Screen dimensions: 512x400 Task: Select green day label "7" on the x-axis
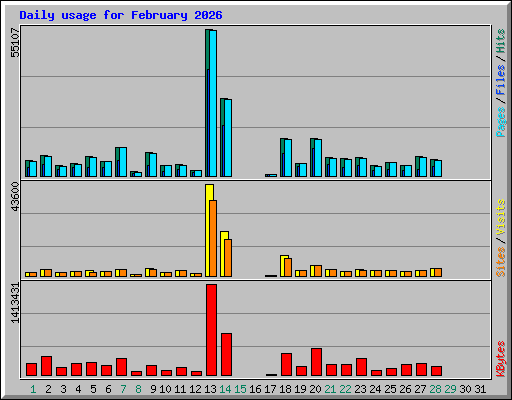123,389
